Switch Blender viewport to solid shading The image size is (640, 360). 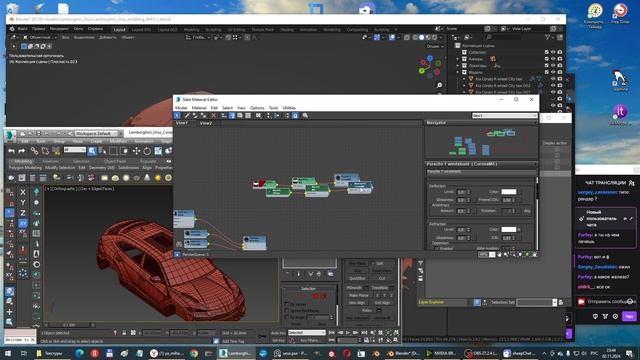(422, 37)
